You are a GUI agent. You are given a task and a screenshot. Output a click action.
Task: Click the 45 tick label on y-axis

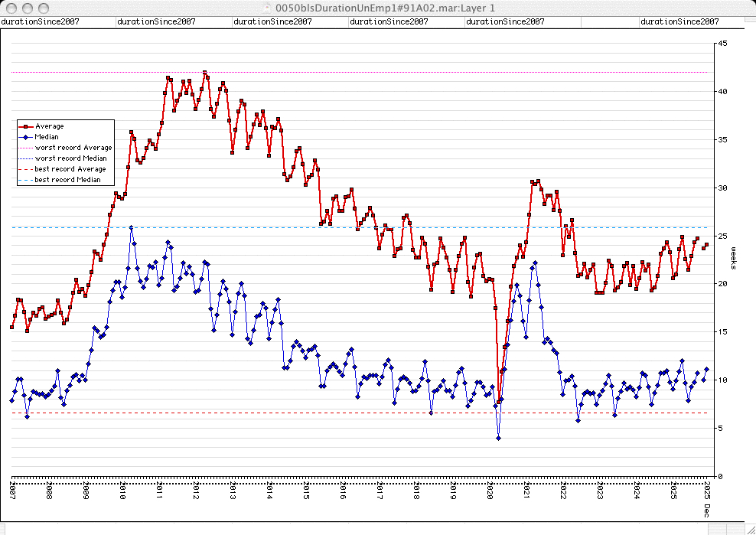click(722, 44)
